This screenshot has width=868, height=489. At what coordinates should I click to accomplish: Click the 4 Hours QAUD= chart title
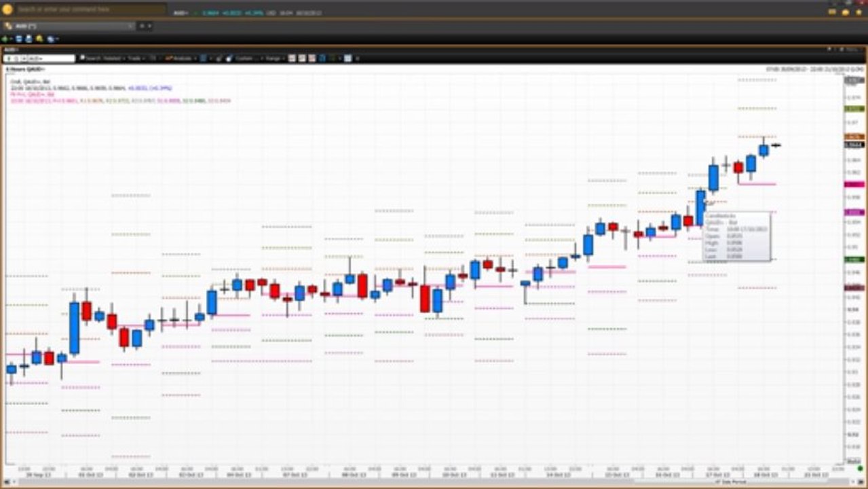[25, 69]
